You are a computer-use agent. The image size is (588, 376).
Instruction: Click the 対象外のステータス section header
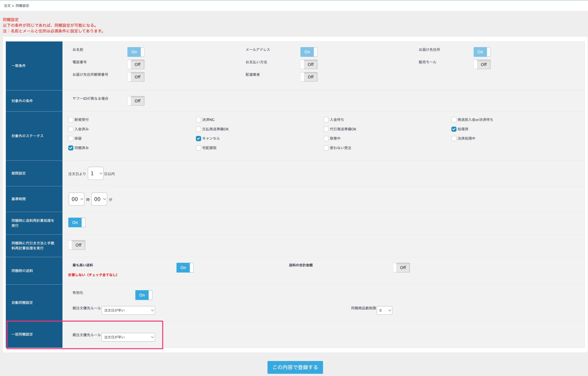(34, 136)
